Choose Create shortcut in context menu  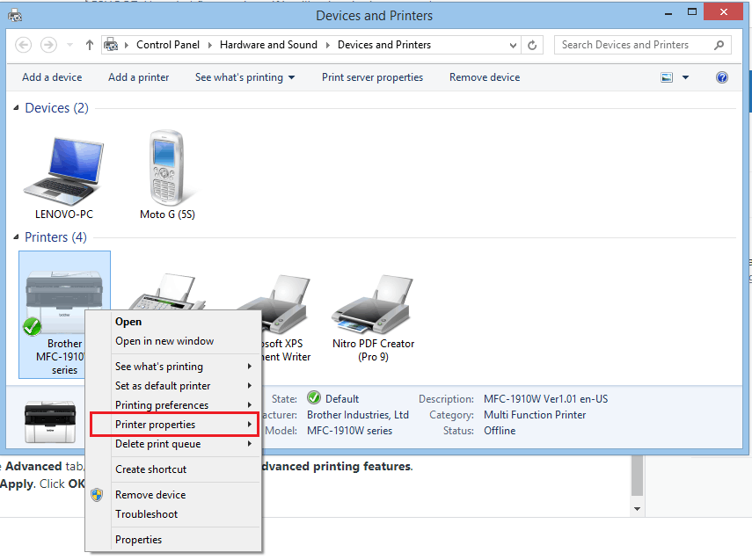[x=173, y=469]
